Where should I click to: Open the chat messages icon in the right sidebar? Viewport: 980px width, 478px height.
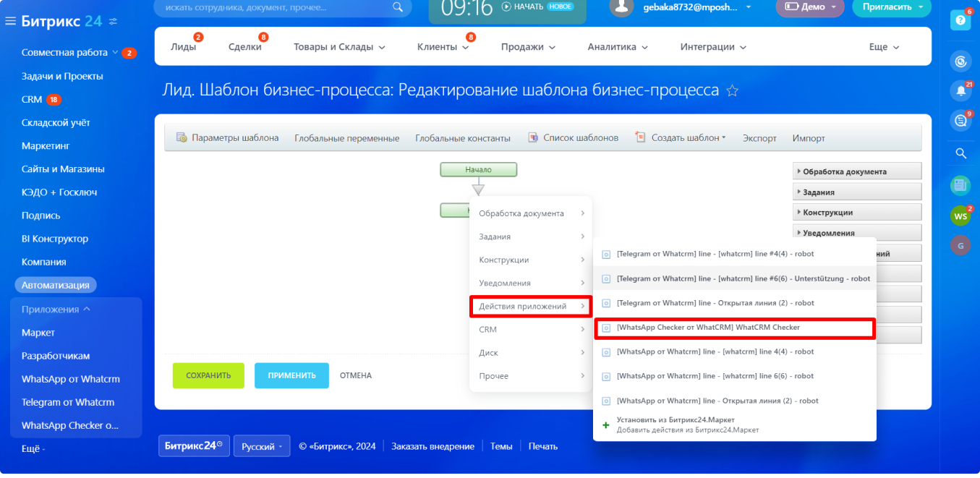click(x=960, y=121)
